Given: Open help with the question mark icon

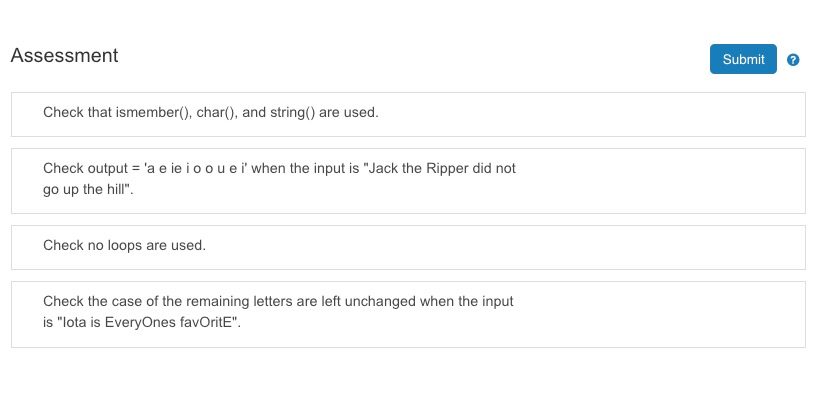Looking at the screenshot, I should [793, 60].
